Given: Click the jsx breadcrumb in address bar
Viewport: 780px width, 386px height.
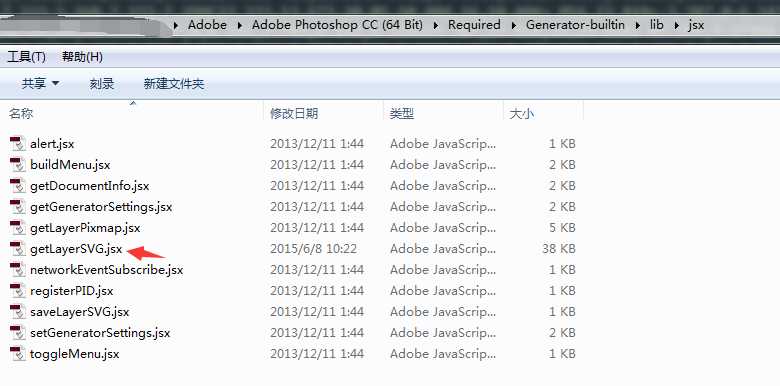Looking at the screenshot, I should [696, 24].
